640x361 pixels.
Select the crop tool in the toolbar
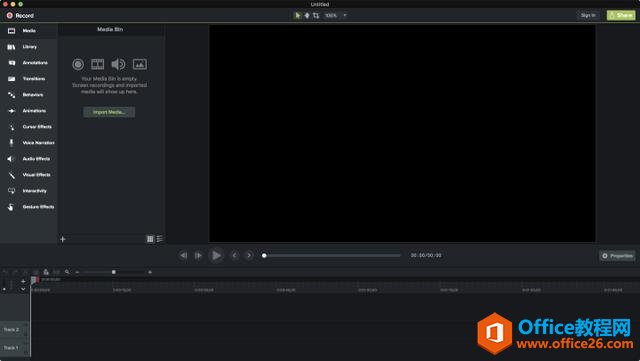(x=316, y=16)
